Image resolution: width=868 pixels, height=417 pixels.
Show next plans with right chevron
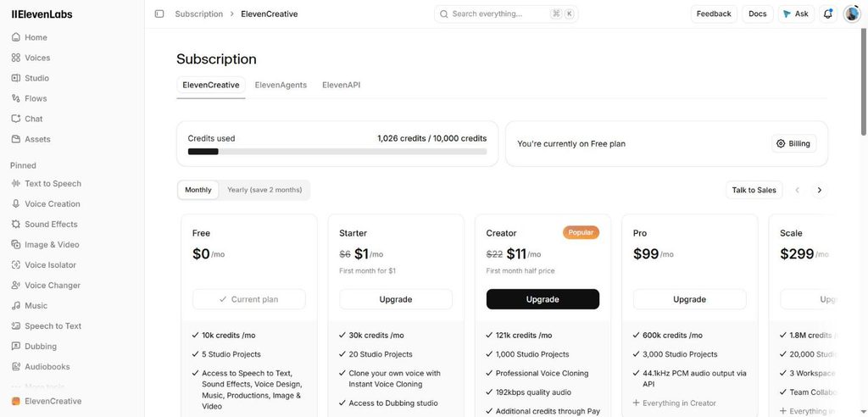[820, 190]
